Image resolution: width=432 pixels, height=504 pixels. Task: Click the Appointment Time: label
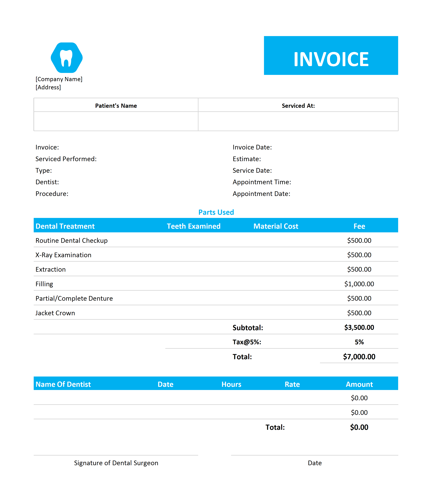262,182
